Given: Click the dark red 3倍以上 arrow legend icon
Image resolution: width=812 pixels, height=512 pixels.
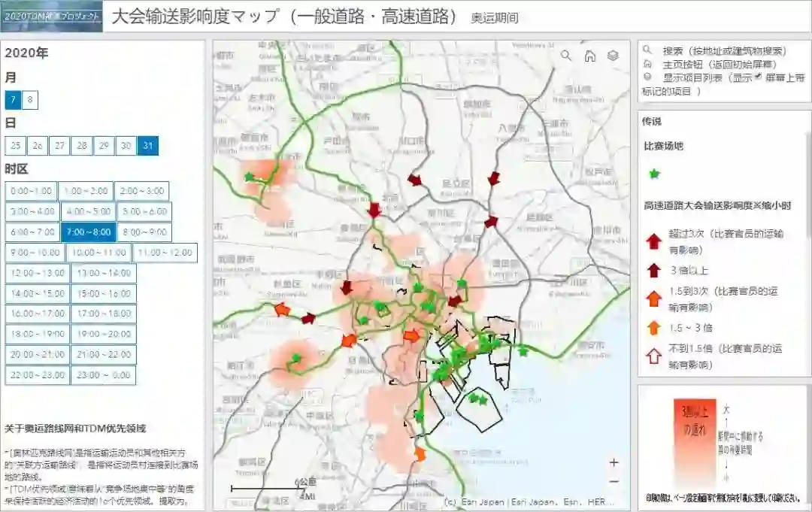Looking at the screenshot, I should [x=654, y=270].
